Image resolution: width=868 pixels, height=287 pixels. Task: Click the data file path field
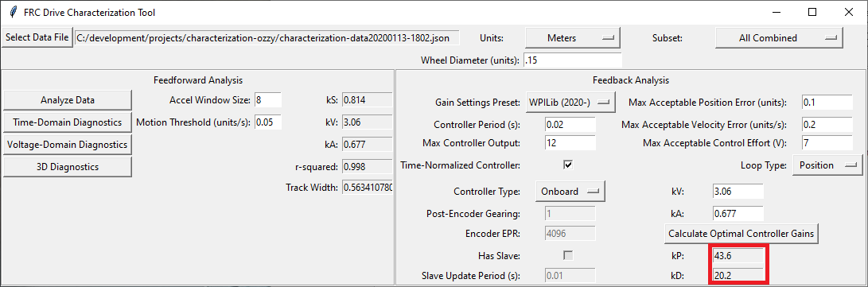(267, 37)
